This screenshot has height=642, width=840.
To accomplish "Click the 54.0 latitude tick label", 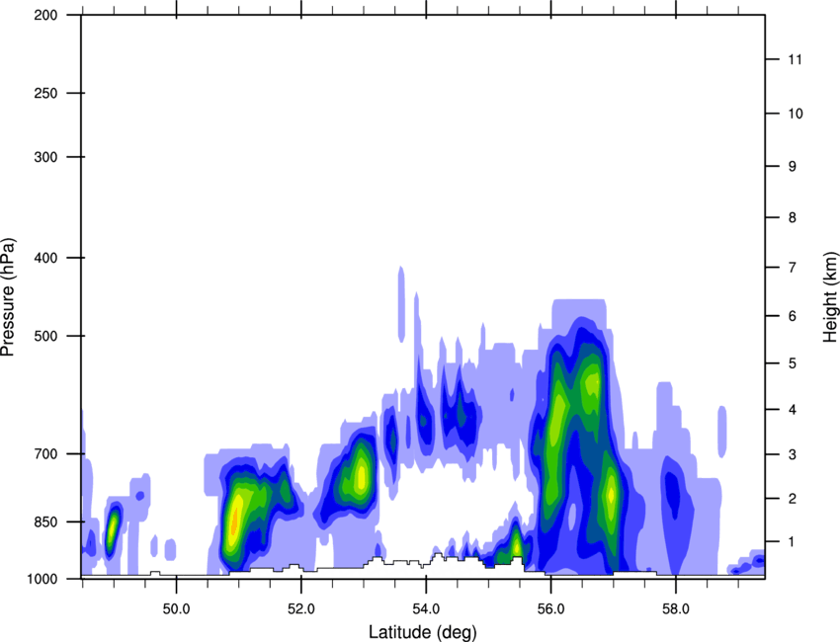I will click(426, 609).
